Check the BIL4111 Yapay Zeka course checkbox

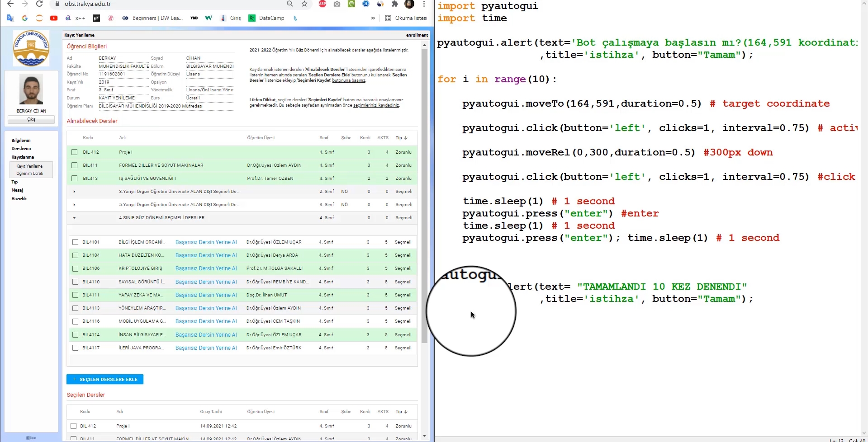pyautogui.click(x=76, y=295)
